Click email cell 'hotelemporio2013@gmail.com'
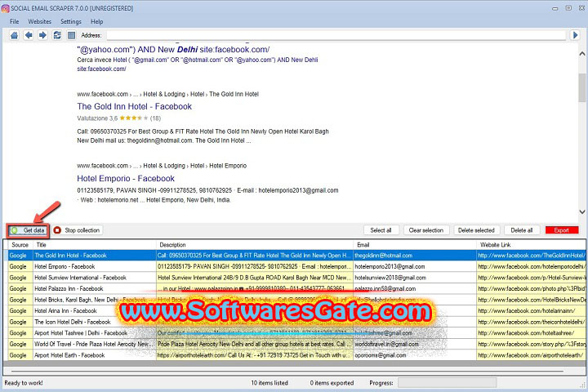The image size is (588, 392). (x=415, y=267)
